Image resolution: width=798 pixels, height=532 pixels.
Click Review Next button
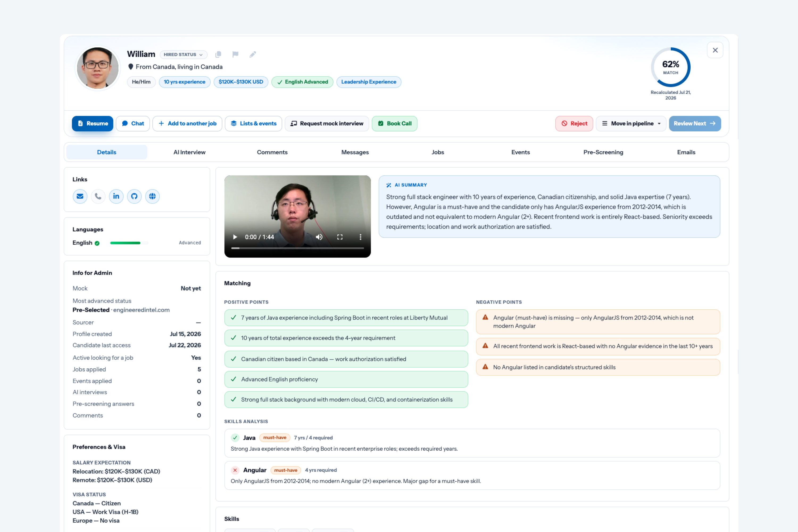tap(695, 123)
